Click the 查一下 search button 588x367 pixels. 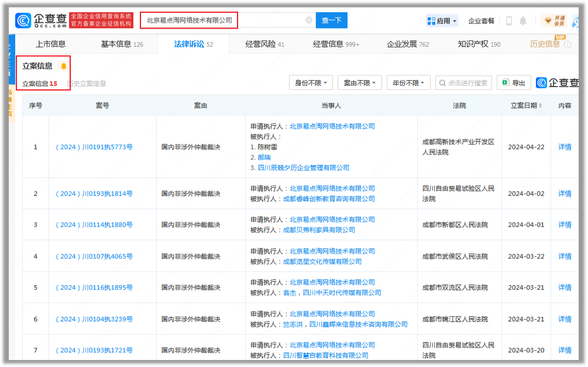tap(332, 20)
